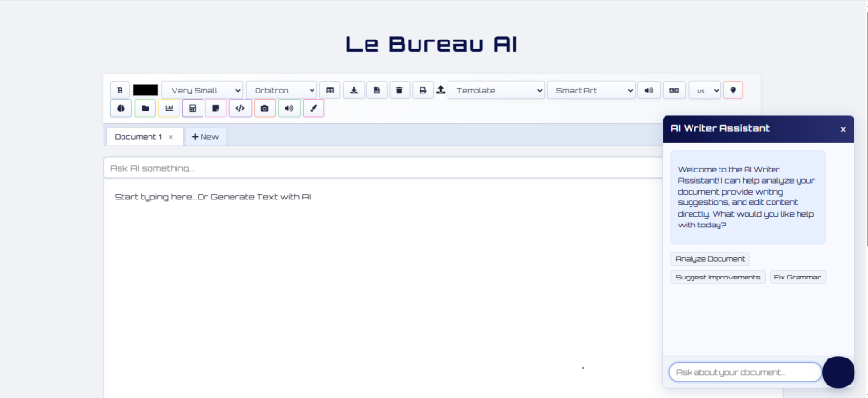868x398 pixels.
Task: Click the code brackets icon
Action: (240, 108)
